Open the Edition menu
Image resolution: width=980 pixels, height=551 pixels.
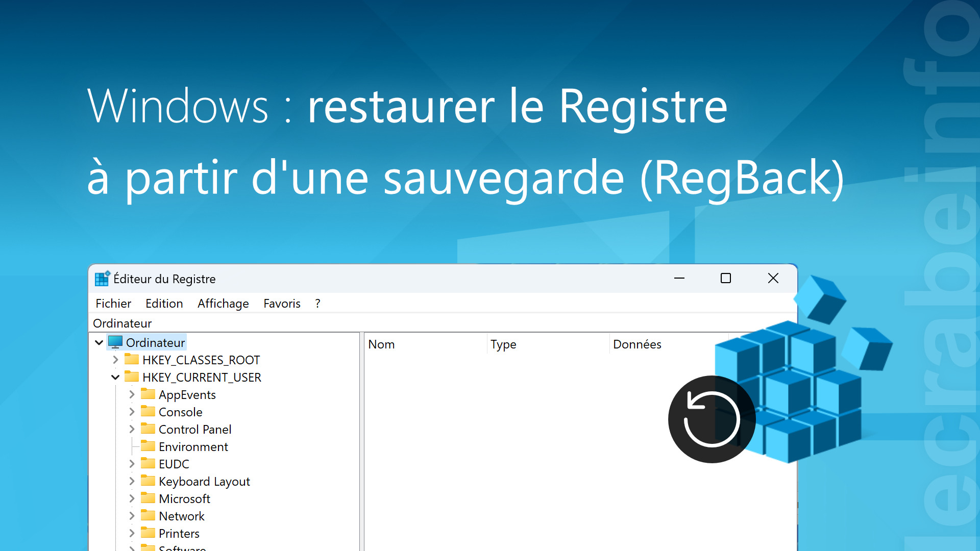click(x=164, y=304)
